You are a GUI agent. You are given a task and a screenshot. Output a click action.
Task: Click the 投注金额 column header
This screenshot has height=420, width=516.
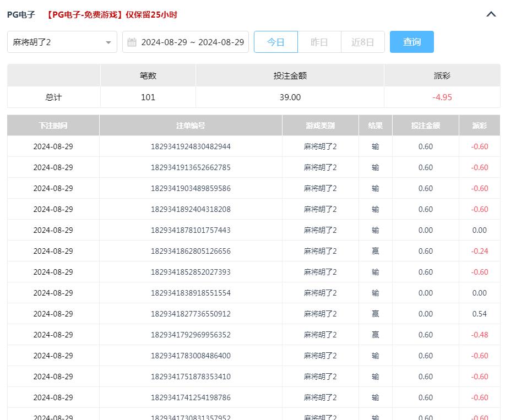[425, 125]
